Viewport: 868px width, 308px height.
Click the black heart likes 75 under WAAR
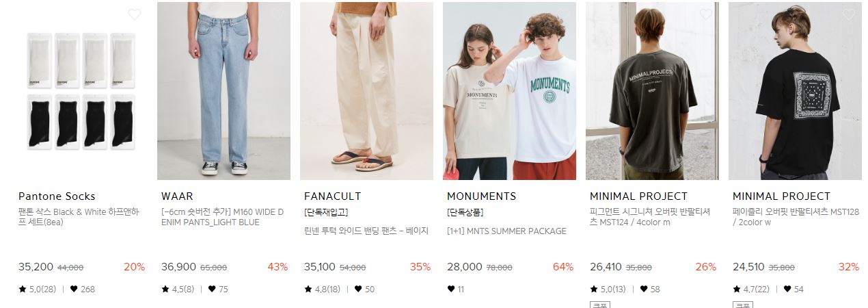click(218, 290)
